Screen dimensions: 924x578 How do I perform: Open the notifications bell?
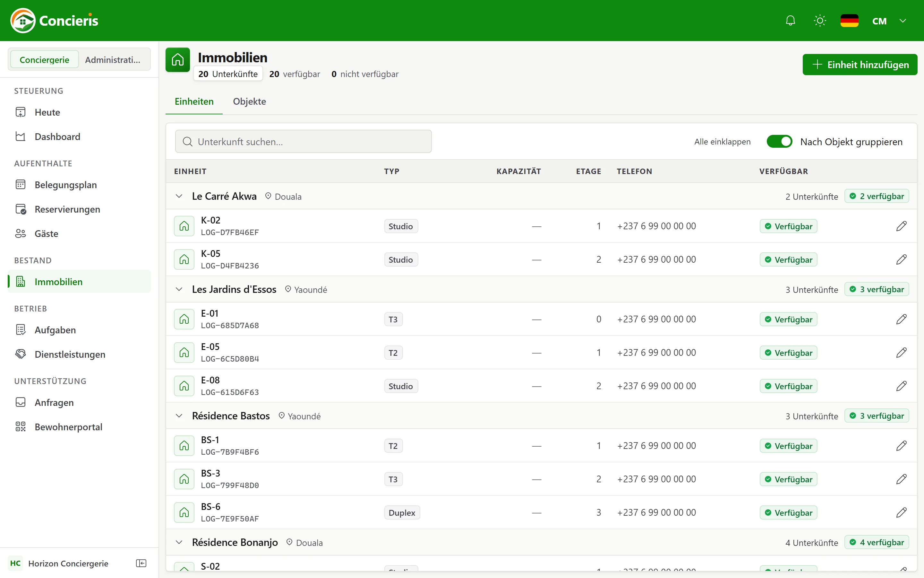790,21
